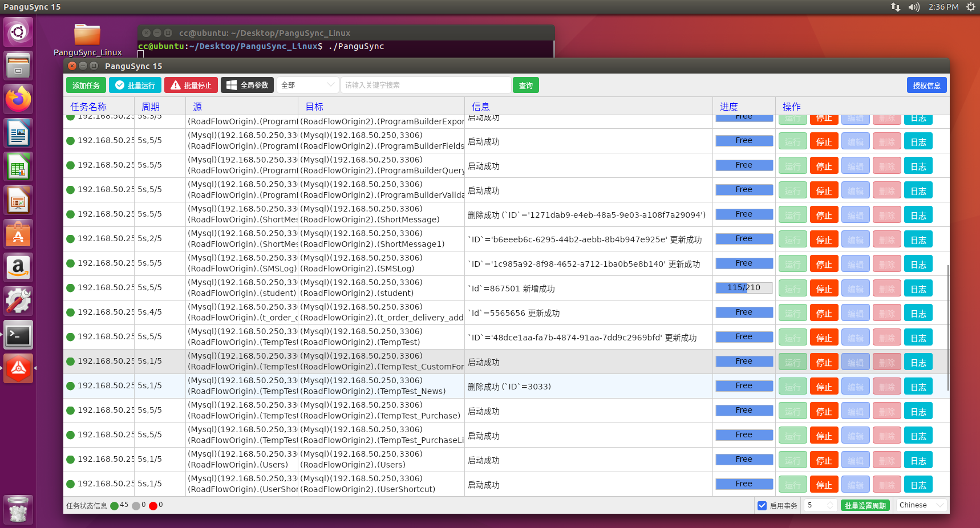Click 添加任务 button
Viewport: 980px width, 528px height.
(86, 85)
